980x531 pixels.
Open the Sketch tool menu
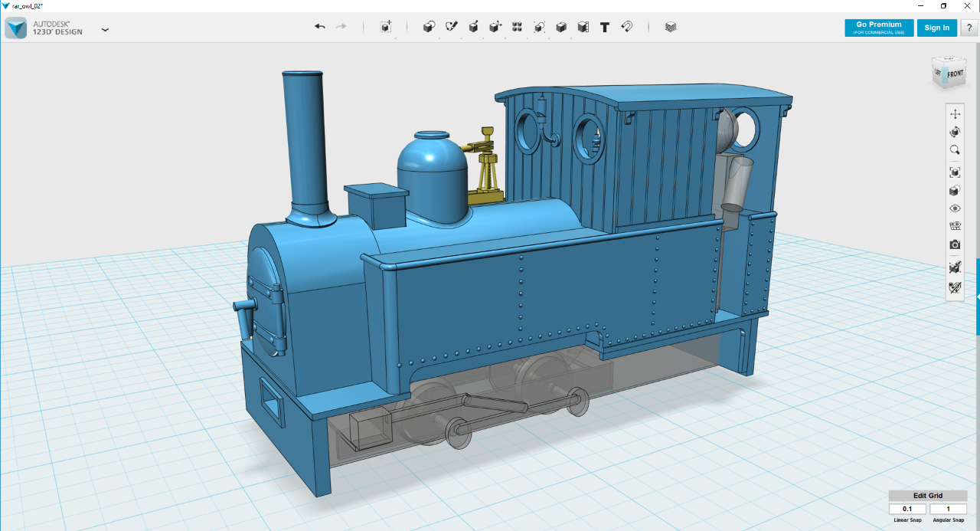click(x=451, y=27)
